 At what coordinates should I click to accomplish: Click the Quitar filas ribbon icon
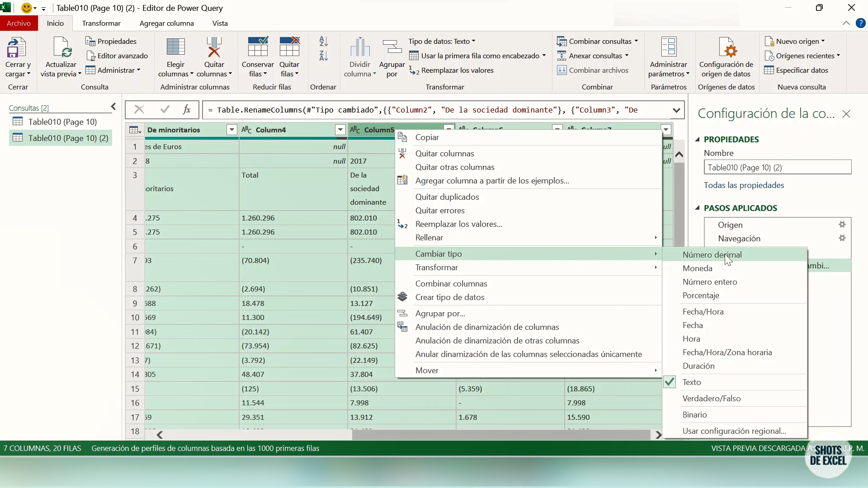(x=289, y=47)
